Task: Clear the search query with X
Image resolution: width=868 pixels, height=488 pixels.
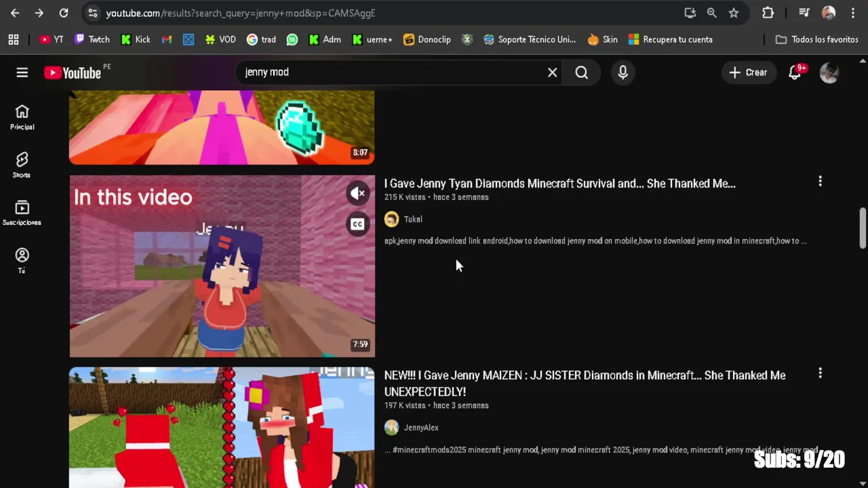Action: (x=553, y=73)
